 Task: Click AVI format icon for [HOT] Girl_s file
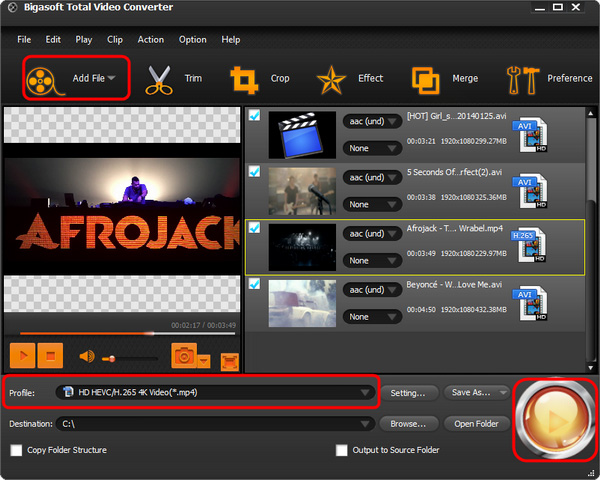pos(531,136)
